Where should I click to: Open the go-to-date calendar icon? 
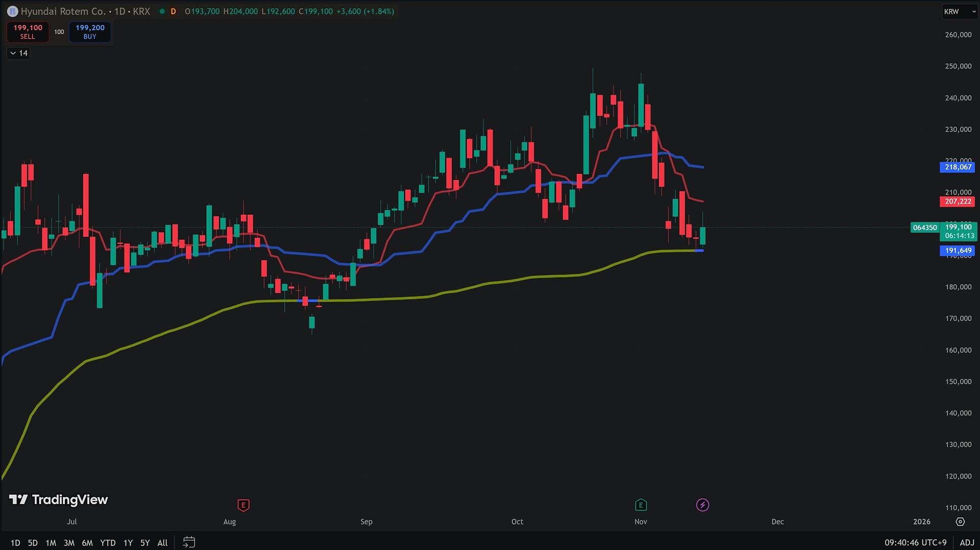point(189,542)
